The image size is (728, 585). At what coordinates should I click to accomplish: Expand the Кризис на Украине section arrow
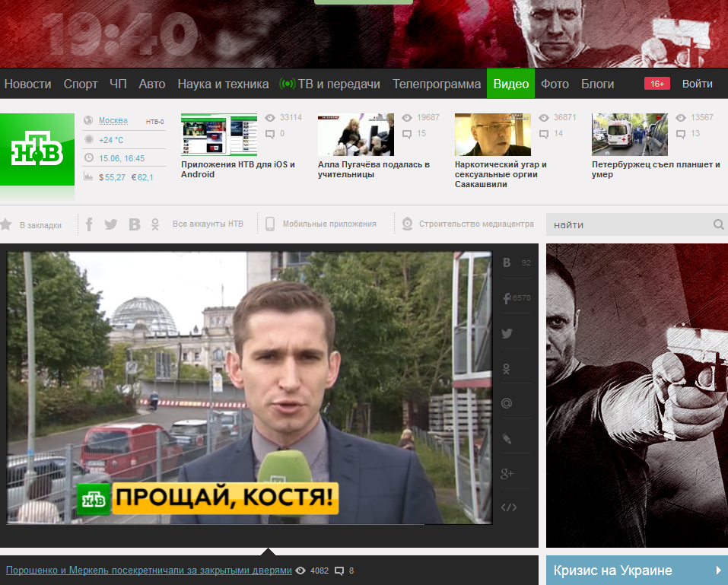pyautogui.click(x=718, y=570)
